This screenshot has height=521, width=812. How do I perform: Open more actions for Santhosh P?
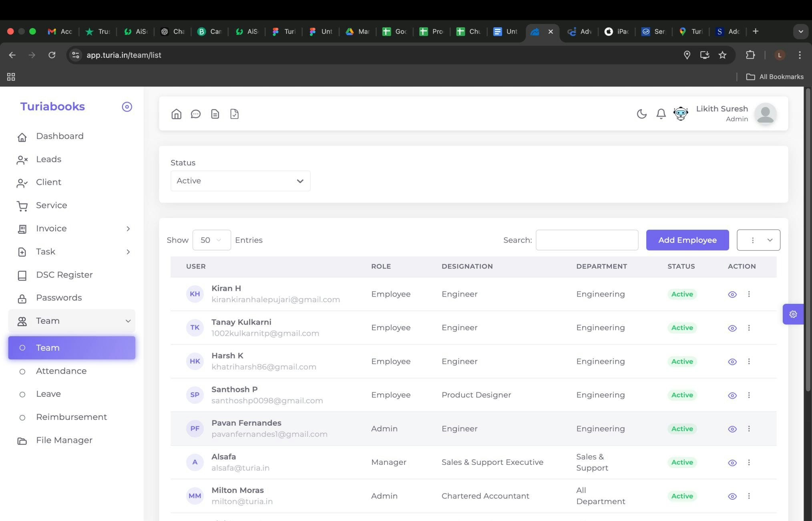(x=749, y=395)
